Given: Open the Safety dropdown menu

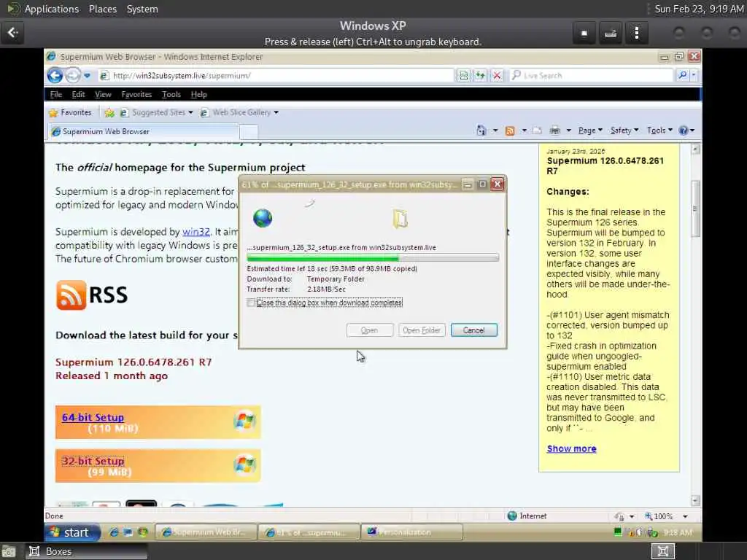Looking at the screenshot, I should [x=624, y=131].
